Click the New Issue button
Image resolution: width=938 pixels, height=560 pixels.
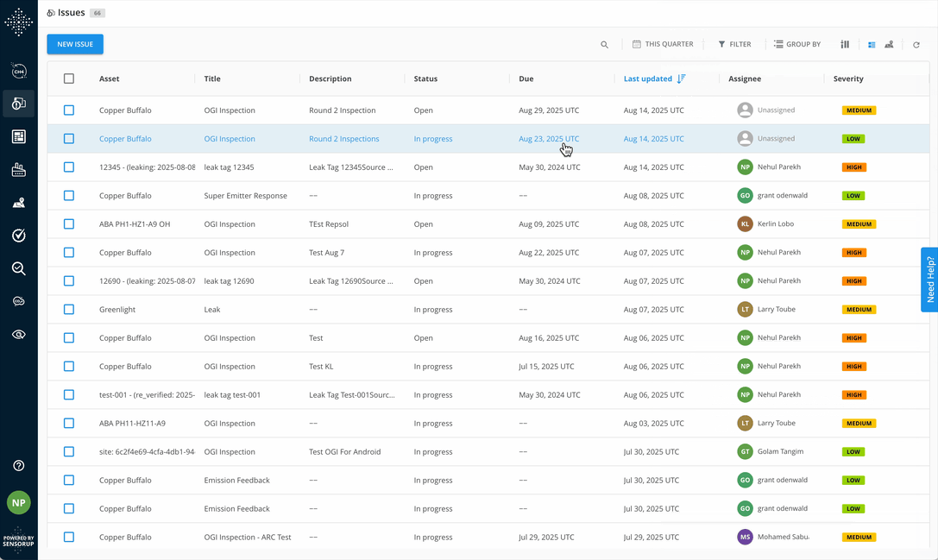(x=75, y=44)
